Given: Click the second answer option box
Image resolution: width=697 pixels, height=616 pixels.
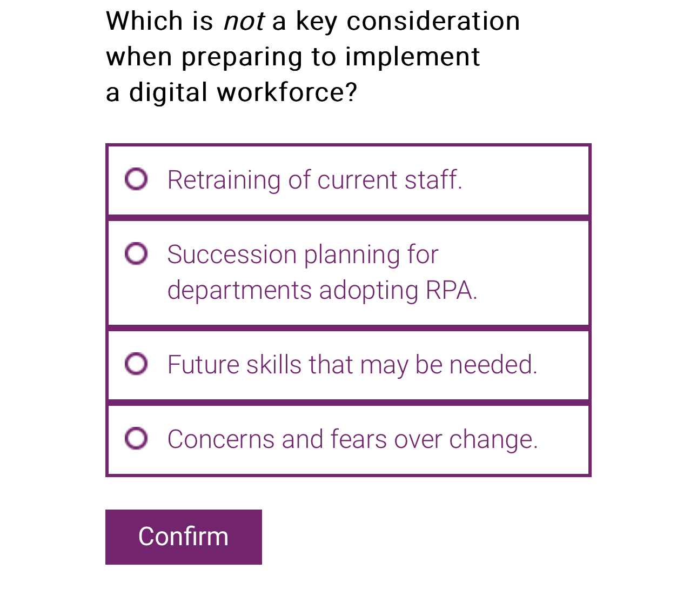Looking at the screenshot, I should [348, 271].
